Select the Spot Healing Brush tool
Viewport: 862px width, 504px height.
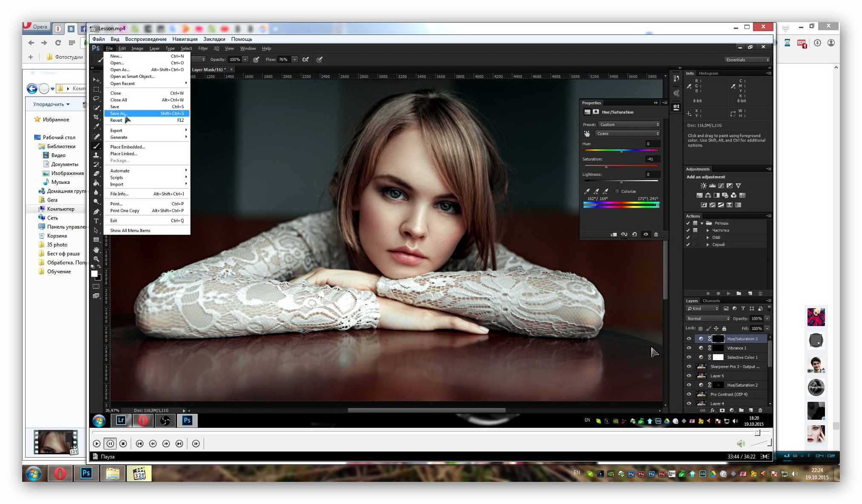[x=96, y=136]
